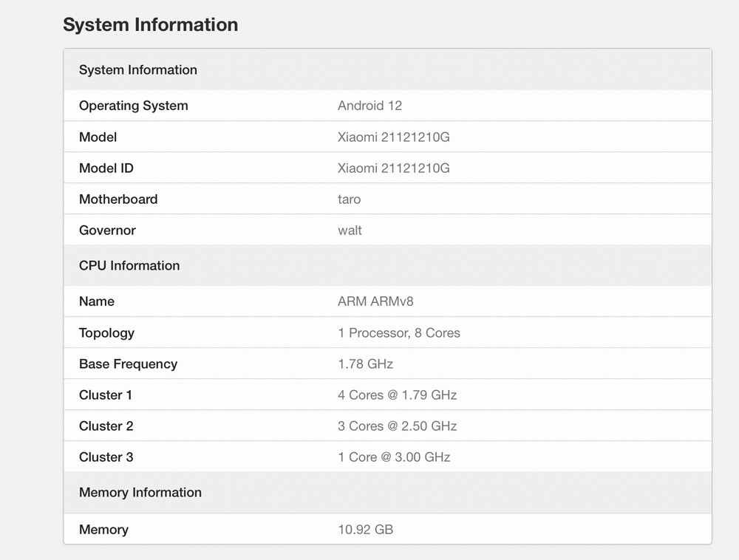Viewport: 739px width, 560px height.
Task: Click the Governor value walt
Action: (x=350, y=231)
